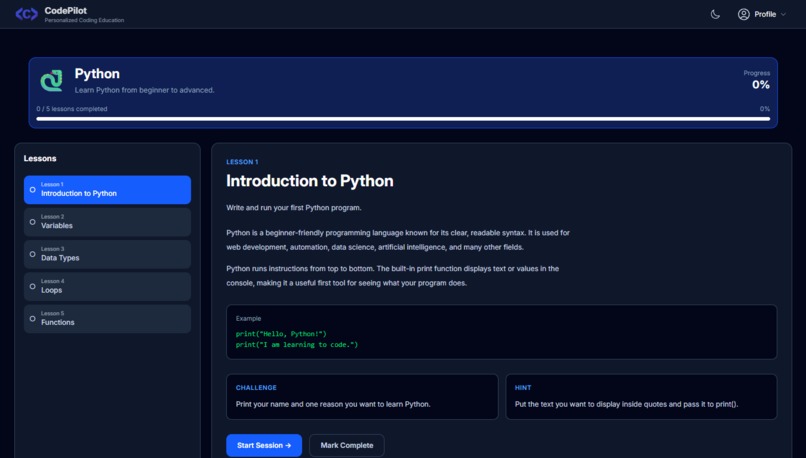Click the course progress bar

coord(403,119)
